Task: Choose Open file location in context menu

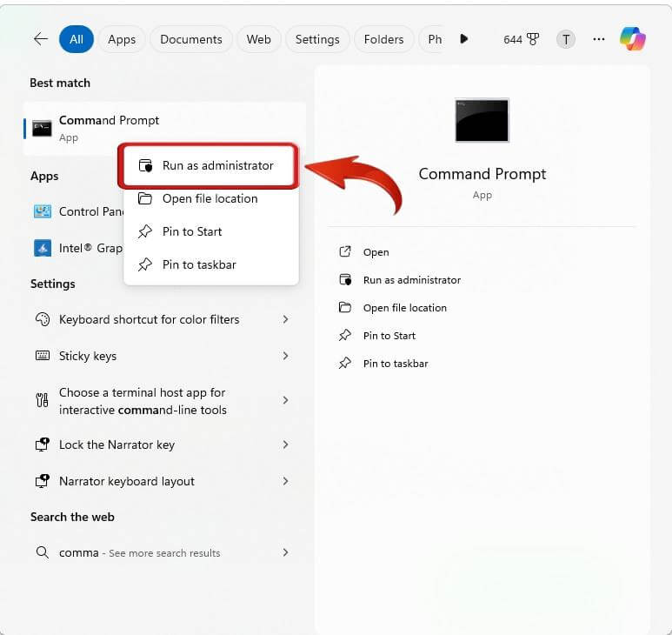Action: (x=210, y=198)
